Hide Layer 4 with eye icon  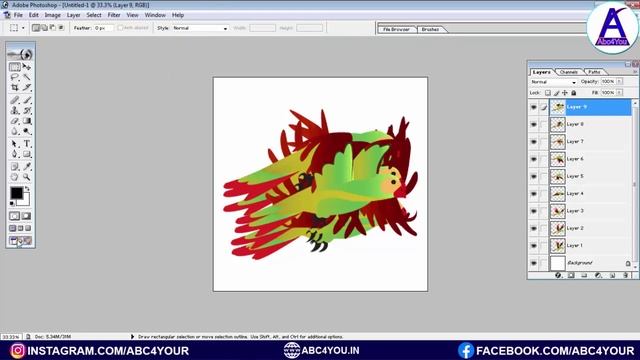[533, 194]
